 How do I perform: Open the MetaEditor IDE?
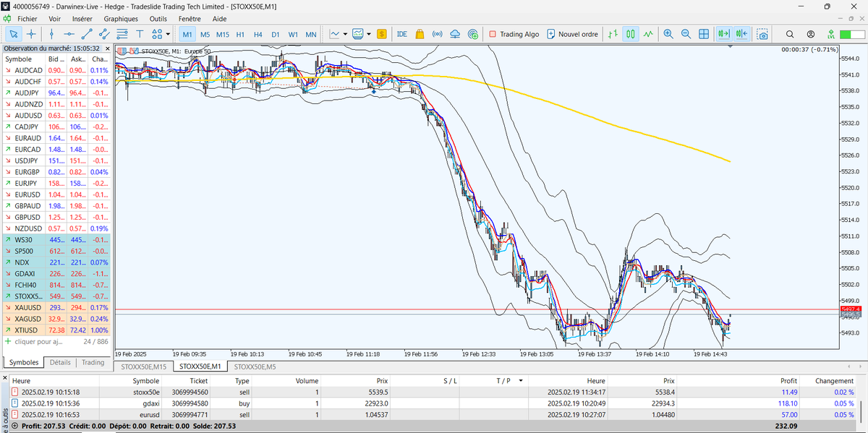click(401, 34)
